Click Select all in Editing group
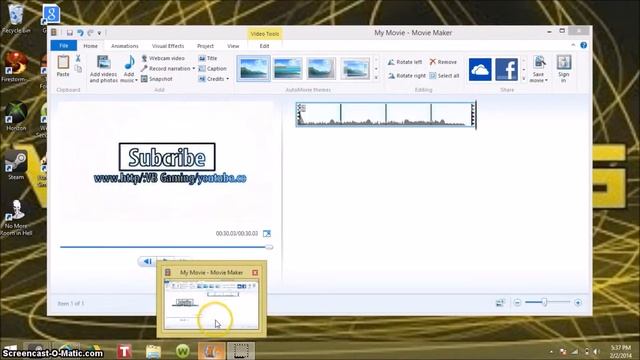The width and height of the screenshot is (640, 360). click(x=444, y=76)
